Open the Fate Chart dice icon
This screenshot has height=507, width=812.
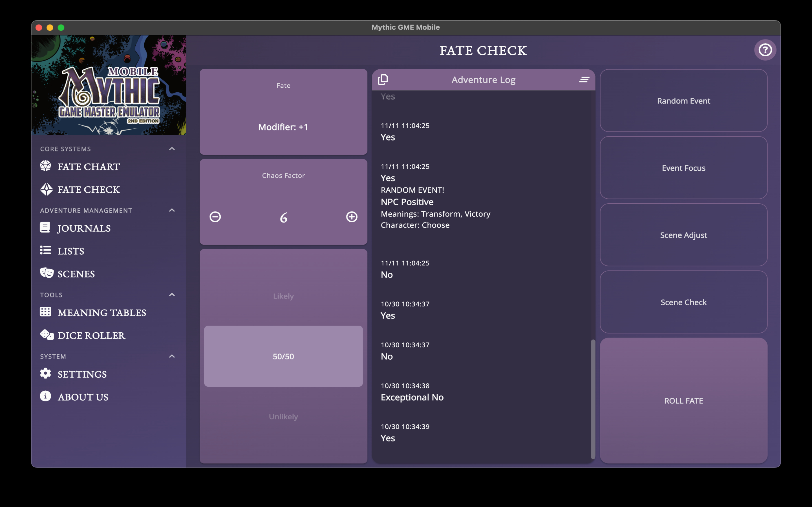[x=46, y=166]
